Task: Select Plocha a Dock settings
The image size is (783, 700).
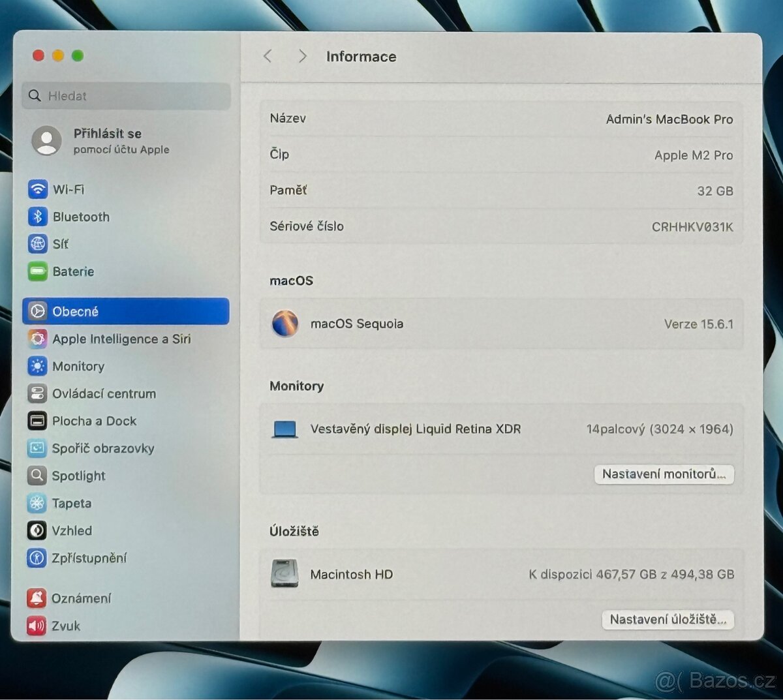Action: click(94, 421)
